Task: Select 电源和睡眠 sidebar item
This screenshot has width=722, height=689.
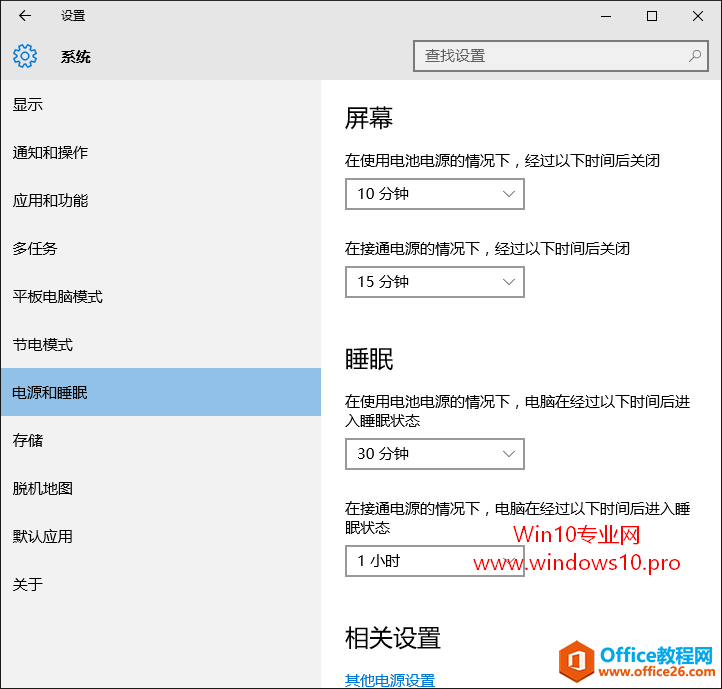Action: 161,392
